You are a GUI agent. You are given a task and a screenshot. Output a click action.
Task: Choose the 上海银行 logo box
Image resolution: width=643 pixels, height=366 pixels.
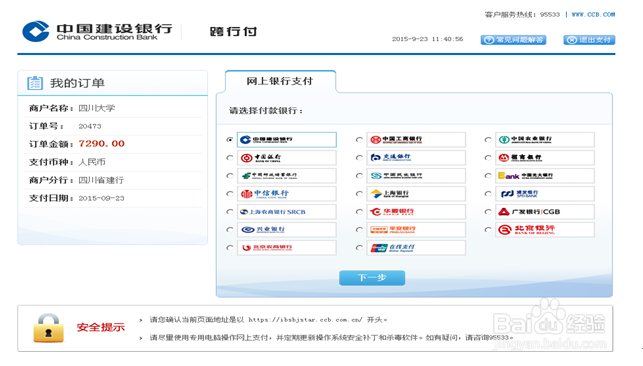coord(416,194)
